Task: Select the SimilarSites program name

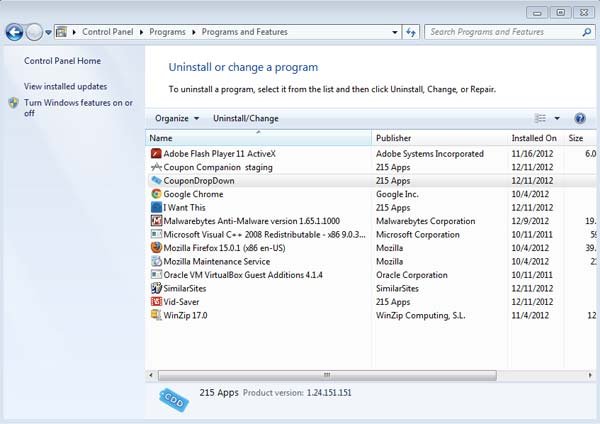Action: pos(185,289)
